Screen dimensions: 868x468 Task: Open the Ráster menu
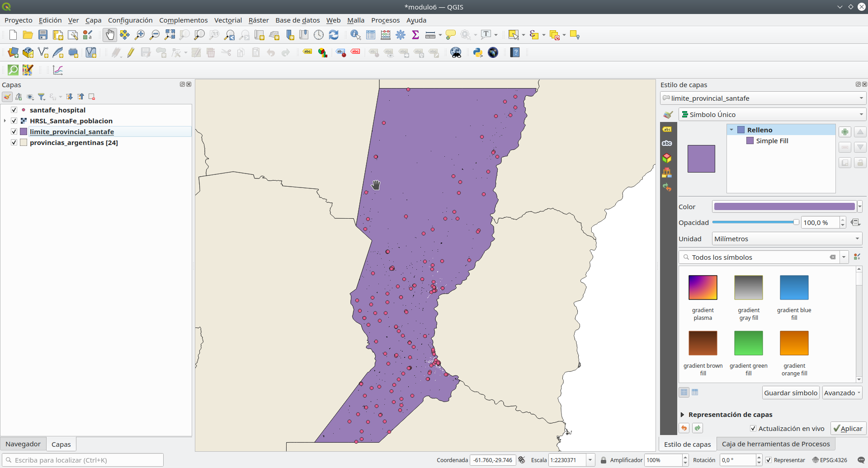click(259, 20)
